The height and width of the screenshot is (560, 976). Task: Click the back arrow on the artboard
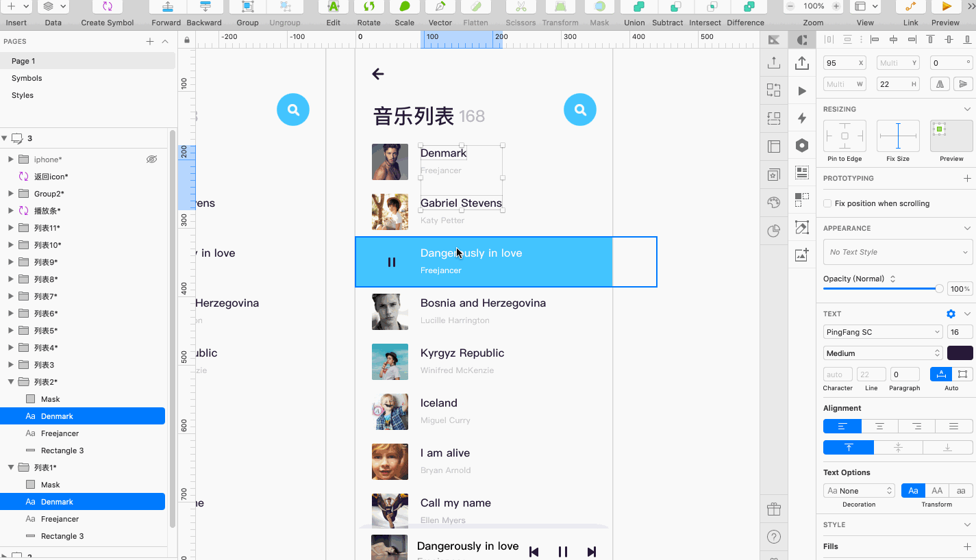pos(378,74)
